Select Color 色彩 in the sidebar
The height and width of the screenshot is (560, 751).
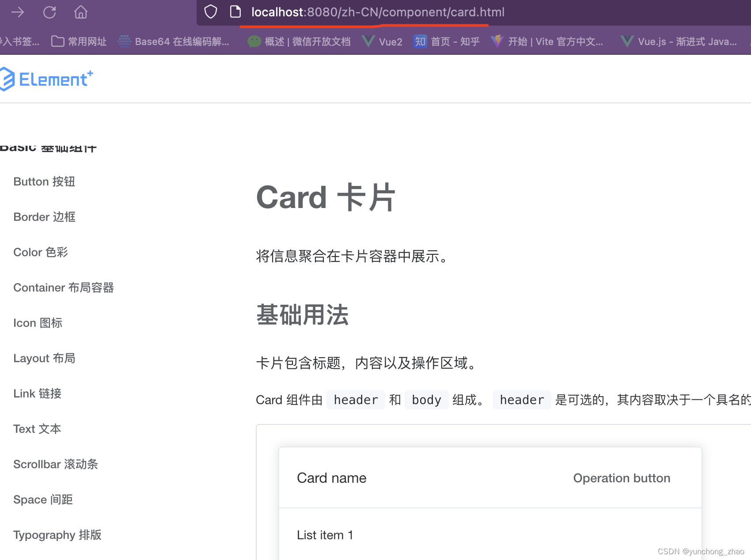(x=41, y=252)
